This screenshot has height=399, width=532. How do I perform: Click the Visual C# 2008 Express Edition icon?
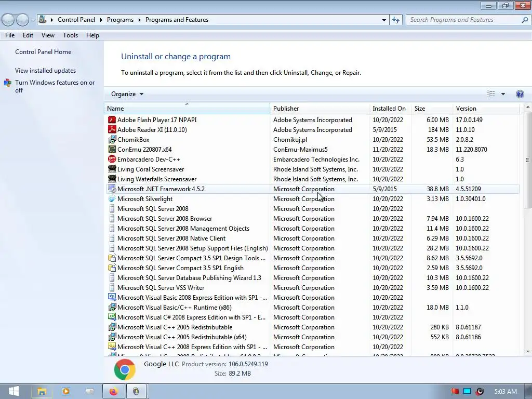112,317
